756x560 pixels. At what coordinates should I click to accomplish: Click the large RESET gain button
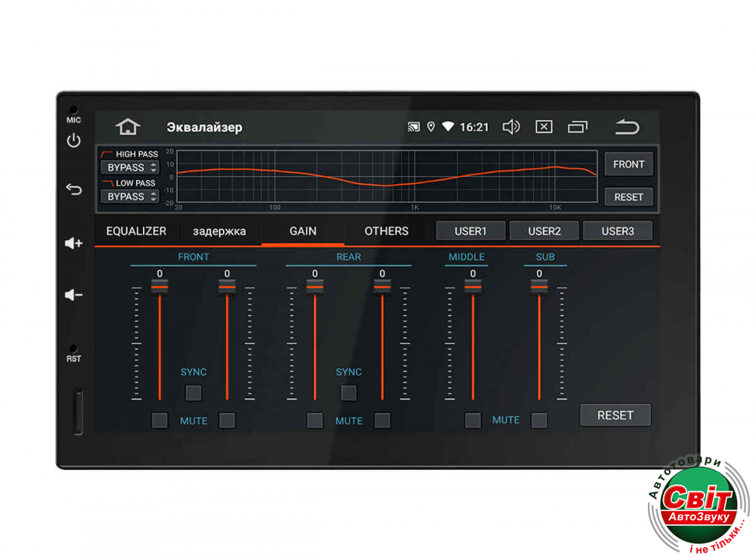click(x=615, y=415)
